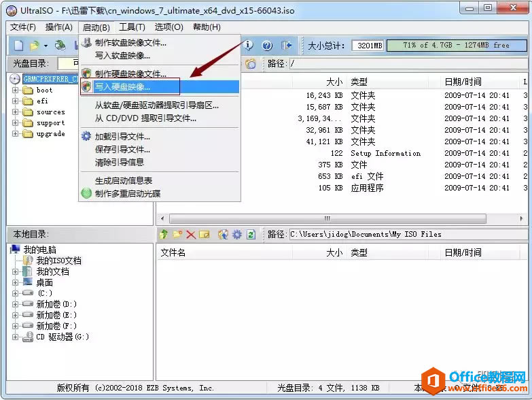This screenshot has width=532, height=400.
Task: Click the 3201MB total size field
Action: [x=368, y=46]
